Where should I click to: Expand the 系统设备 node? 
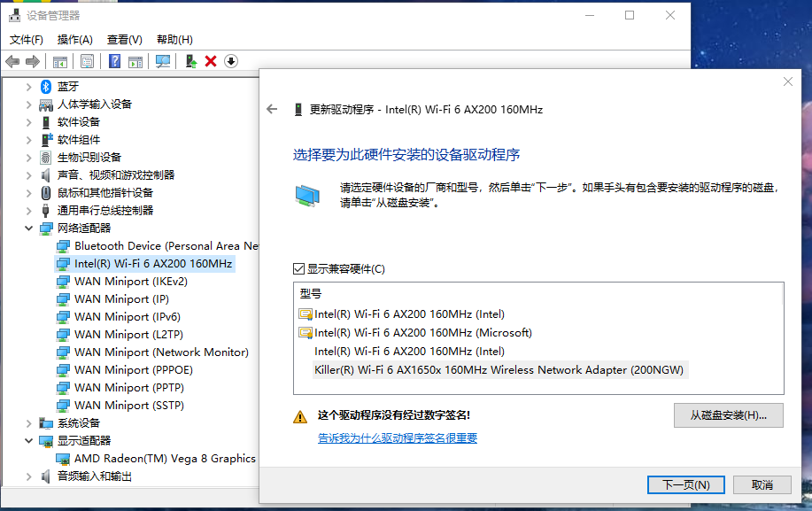(x=29, y=423)
